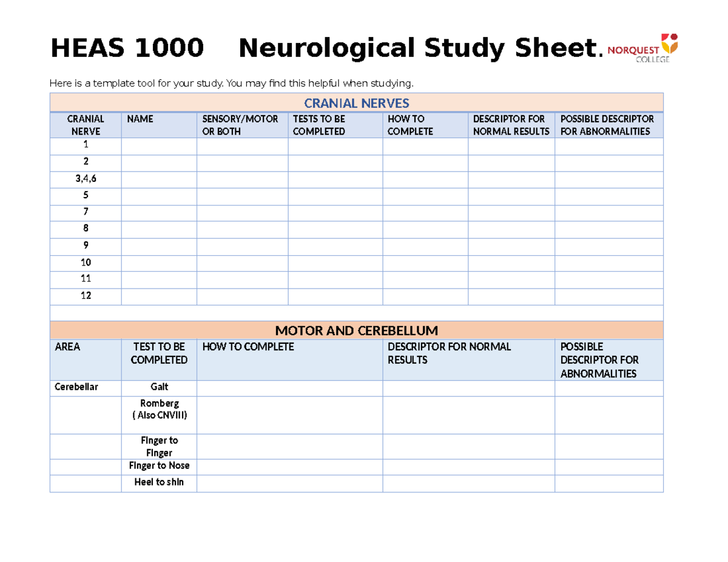The width and height of the screenshot is (728, 562).
Task: Click the 'Finger to Finger' test cell
Action: click(159, 447)
